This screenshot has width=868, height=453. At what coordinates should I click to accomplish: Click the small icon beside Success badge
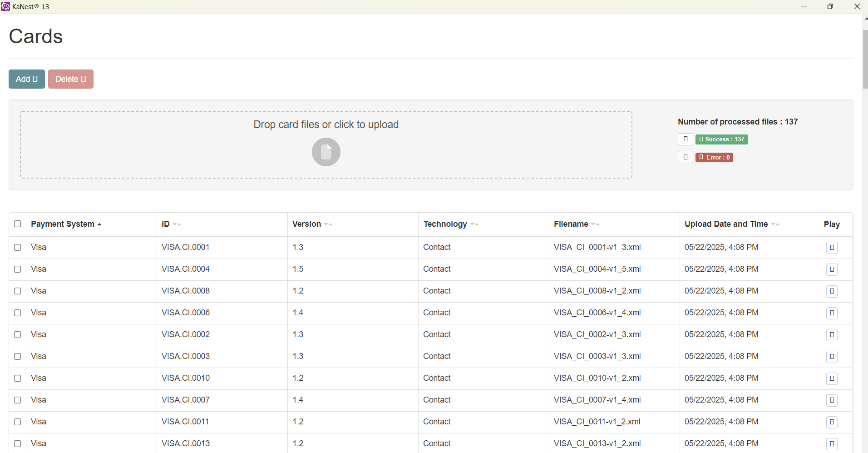(685, 139)
